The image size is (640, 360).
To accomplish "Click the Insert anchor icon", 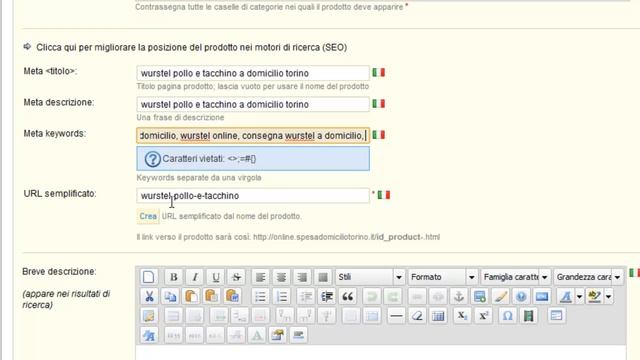I will 459,296.
